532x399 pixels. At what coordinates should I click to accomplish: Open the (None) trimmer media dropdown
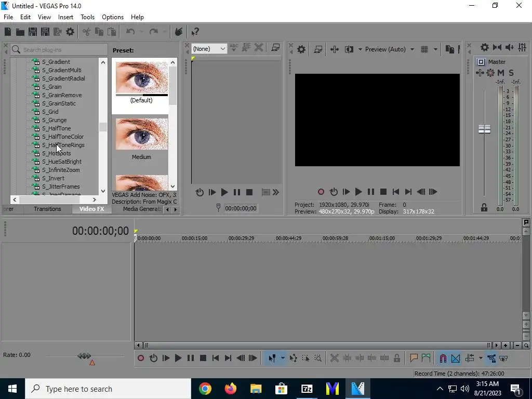pos(209,49)
